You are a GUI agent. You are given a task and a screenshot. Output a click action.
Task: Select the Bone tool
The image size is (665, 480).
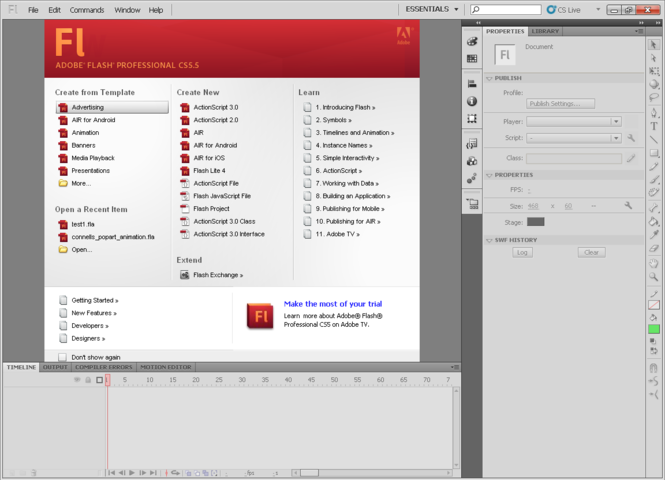pos(654,207)
